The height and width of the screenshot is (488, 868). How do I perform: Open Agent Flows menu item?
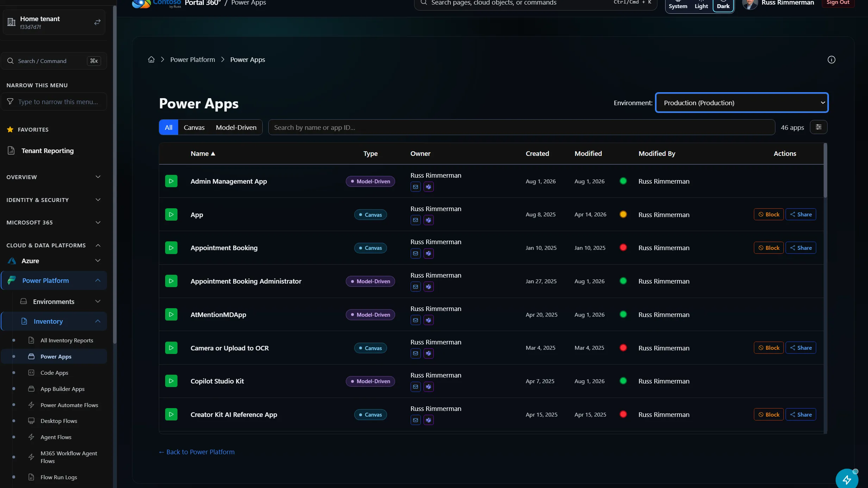click(x=56, y=437)
